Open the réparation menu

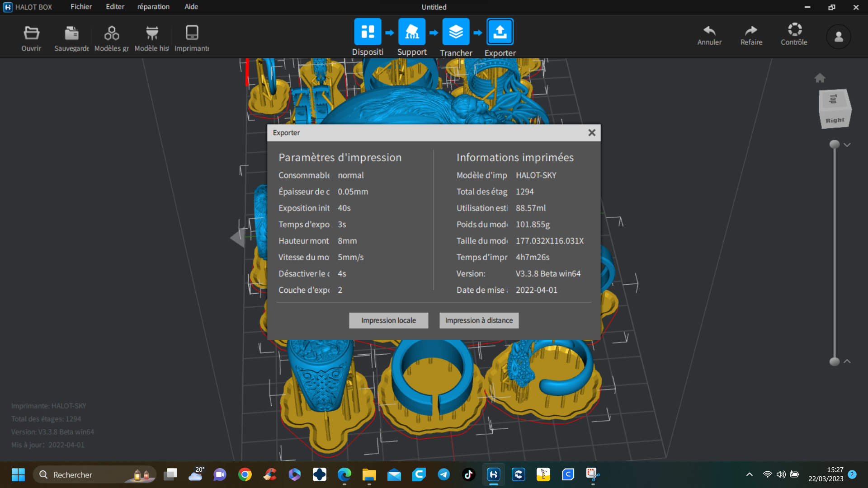click(x=153, y=7)
